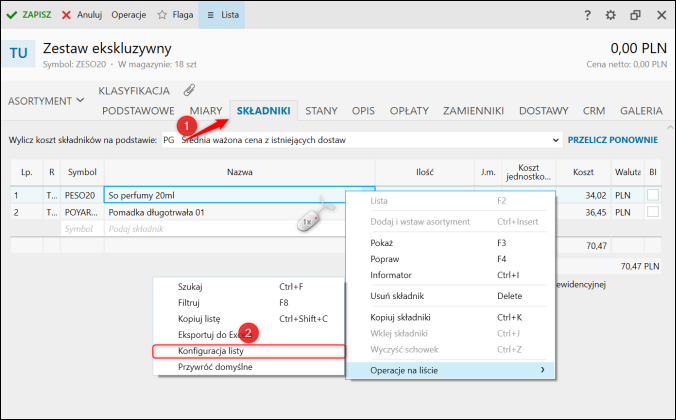
Task: Click the Nazwa column header
Action: (x=240, y=172)
